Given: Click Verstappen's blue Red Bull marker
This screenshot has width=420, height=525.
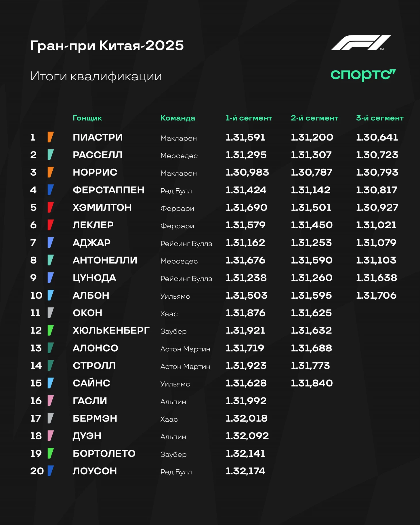Looking at the screenshot, I should [51, 190].
